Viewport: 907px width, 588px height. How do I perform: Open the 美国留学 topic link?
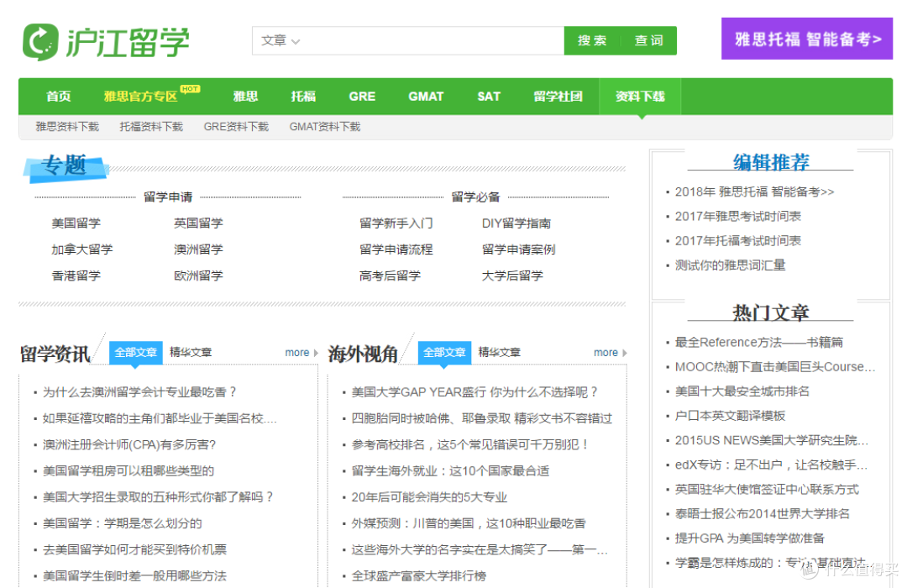[x=76, y=223]
